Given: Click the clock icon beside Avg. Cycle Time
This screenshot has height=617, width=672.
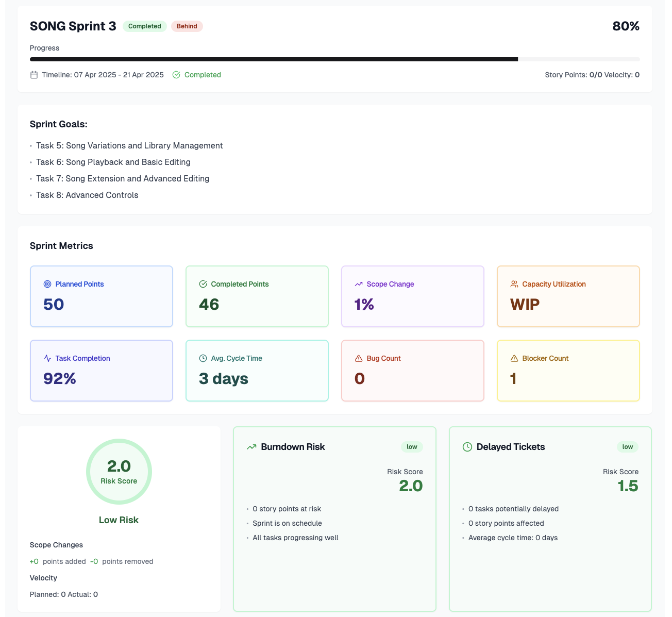Looking at the screenshot, I should point(203,358).
